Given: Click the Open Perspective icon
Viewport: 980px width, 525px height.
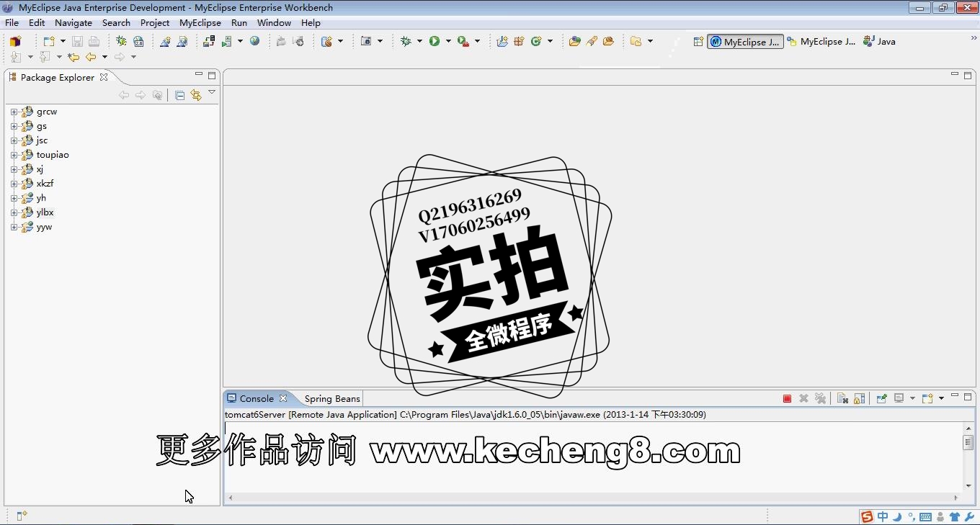Looking at the screenshot, I should point(698,42).
